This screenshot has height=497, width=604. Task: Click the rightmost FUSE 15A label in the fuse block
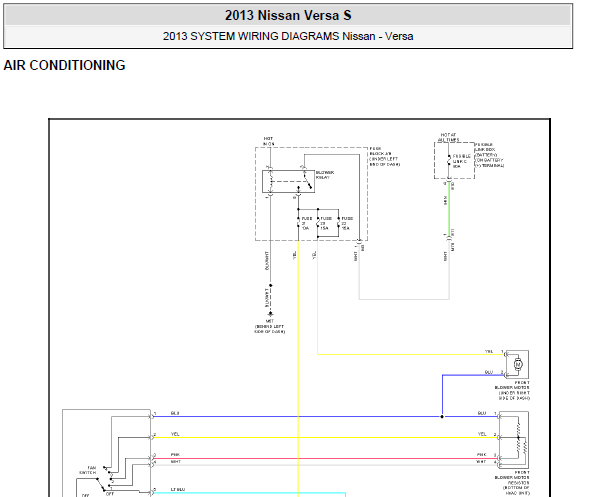347,223
